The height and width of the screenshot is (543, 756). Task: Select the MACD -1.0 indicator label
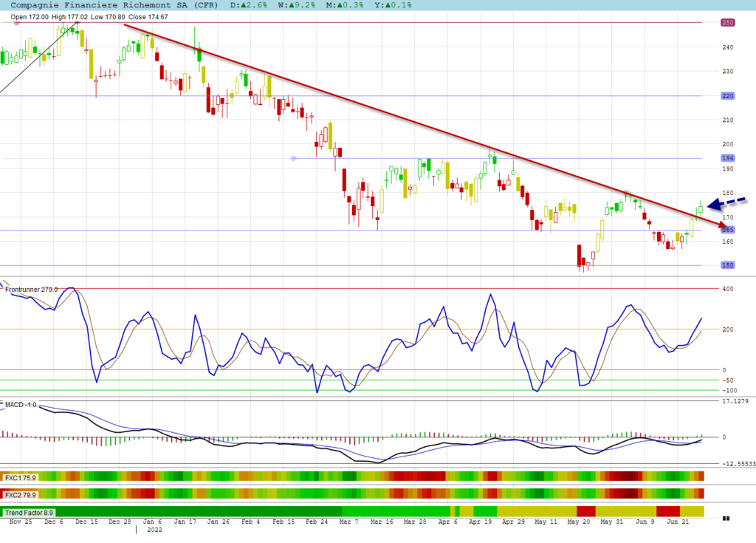[x=21, y=404]
